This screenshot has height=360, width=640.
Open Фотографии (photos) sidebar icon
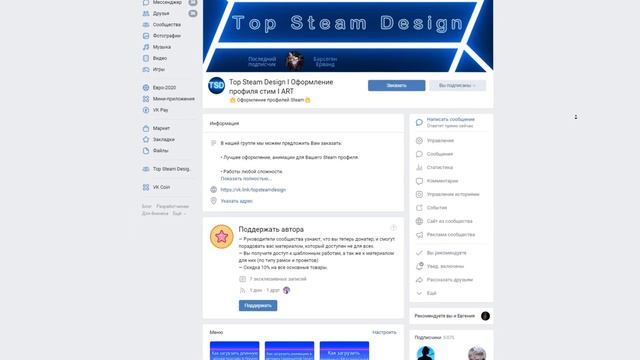tap(146, 36)
